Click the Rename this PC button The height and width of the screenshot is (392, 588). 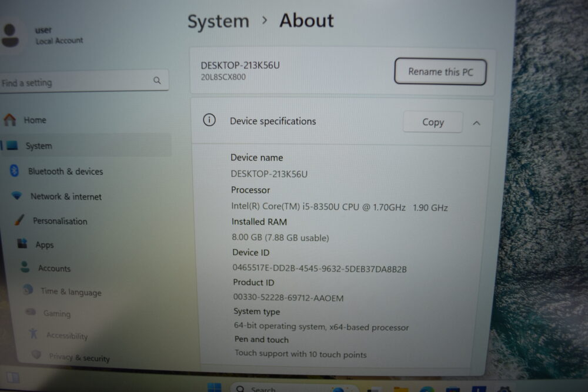[x=440, y=72]
